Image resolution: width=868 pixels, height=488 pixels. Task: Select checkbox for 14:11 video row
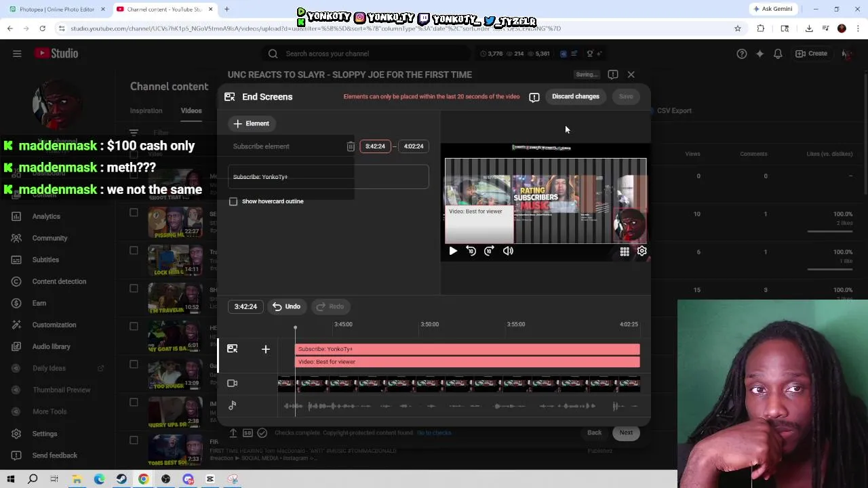pyautogui.click(x=134, y=251)
